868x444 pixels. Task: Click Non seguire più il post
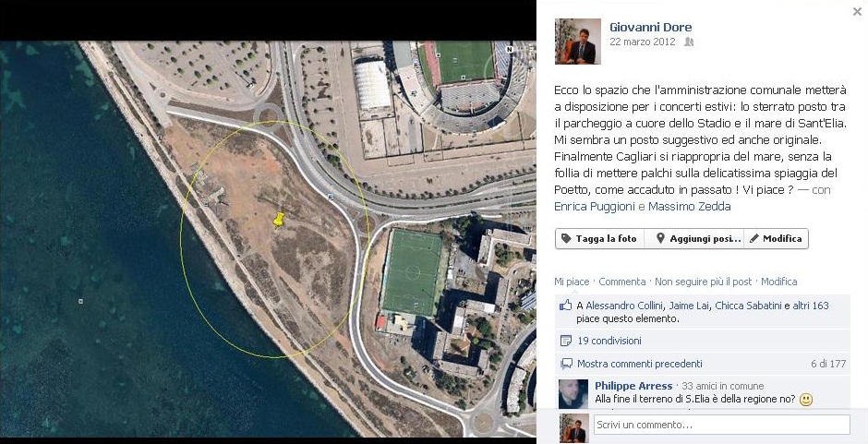pyautogui.click(x=703, y=282)
